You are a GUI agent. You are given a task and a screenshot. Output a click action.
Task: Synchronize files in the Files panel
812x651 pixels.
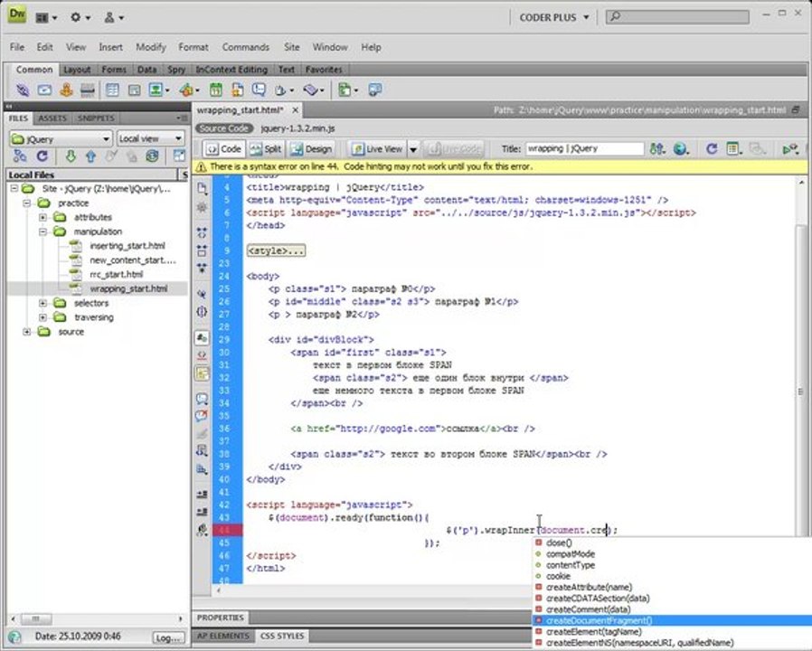point(152,156)
